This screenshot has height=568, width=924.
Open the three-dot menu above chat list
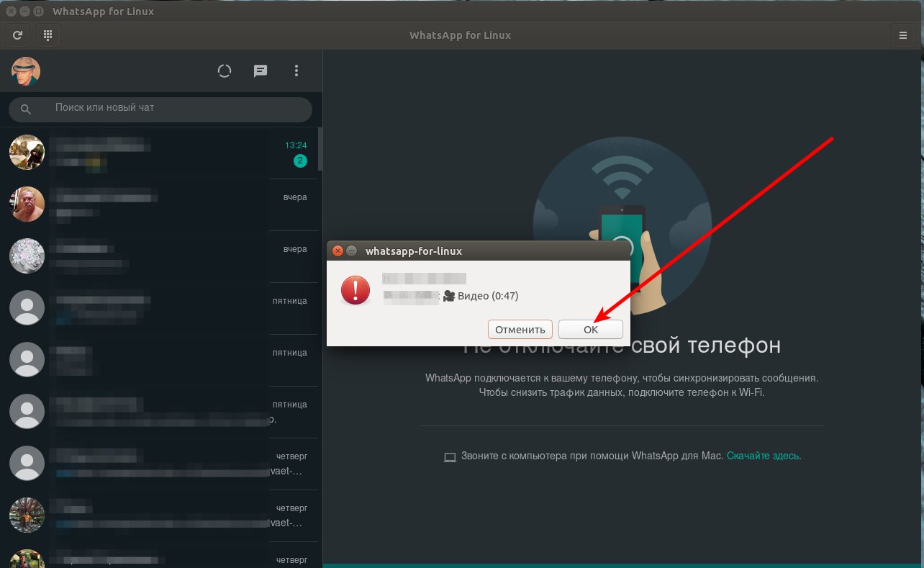point(296,71)
